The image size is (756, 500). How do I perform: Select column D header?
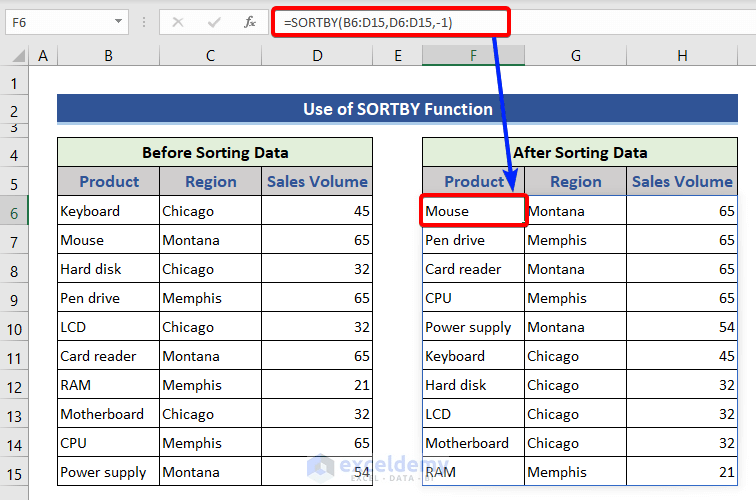(317, 56)
